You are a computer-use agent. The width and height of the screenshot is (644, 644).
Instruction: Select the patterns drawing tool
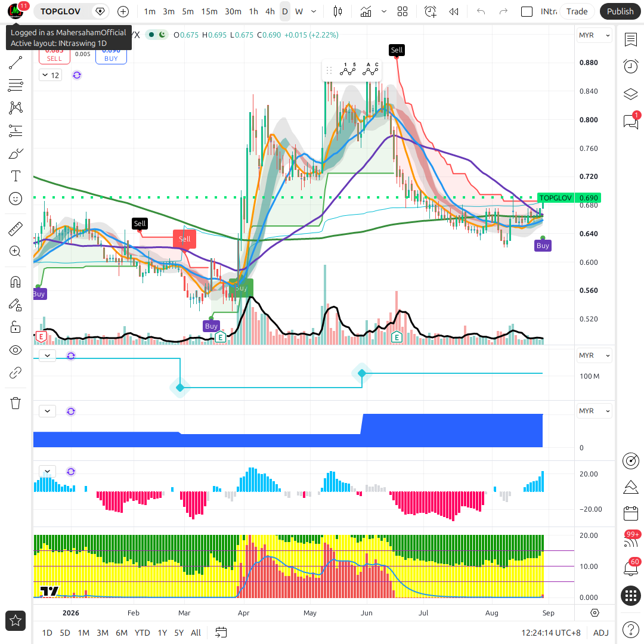[16, 108]
